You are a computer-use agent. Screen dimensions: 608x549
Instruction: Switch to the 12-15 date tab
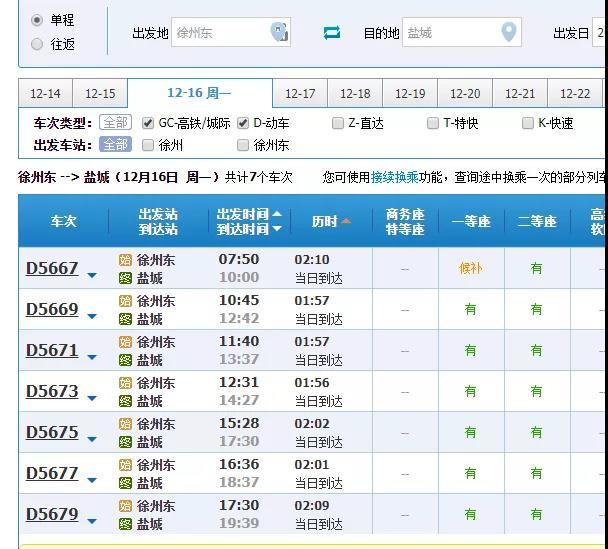tap(100, 93)
